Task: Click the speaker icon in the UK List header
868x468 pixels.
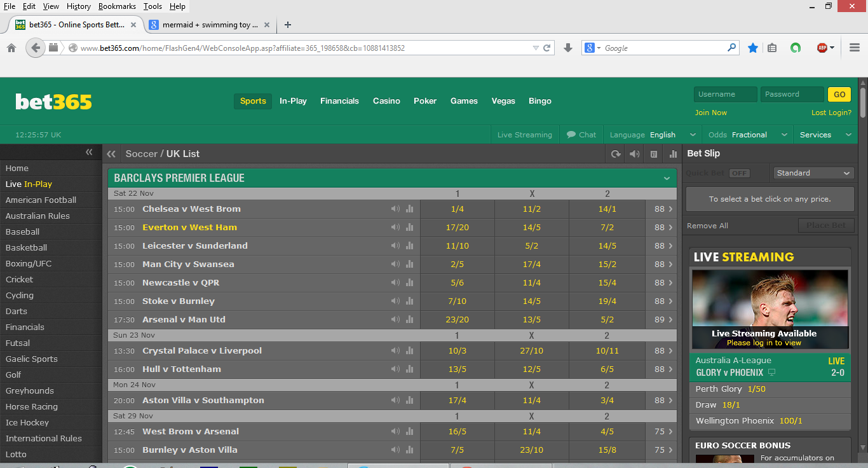Action: click(x=634, y=154)
